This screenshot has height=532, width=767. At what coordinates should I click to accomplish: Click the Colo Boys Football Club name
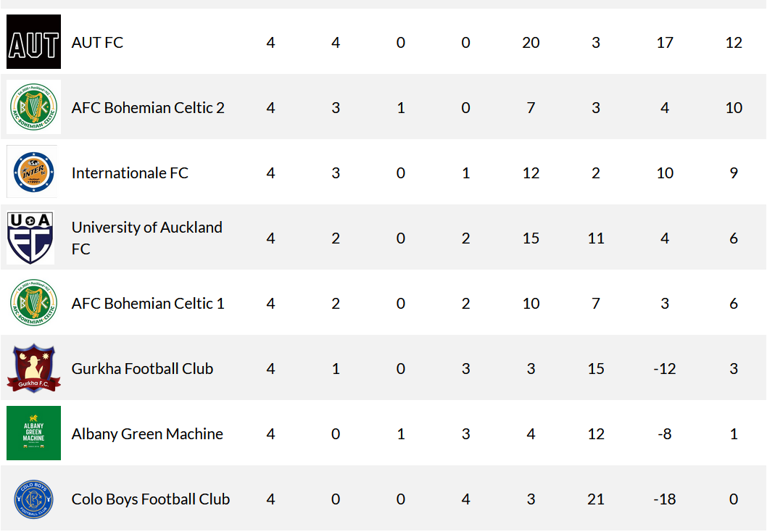tap(151, 499)
